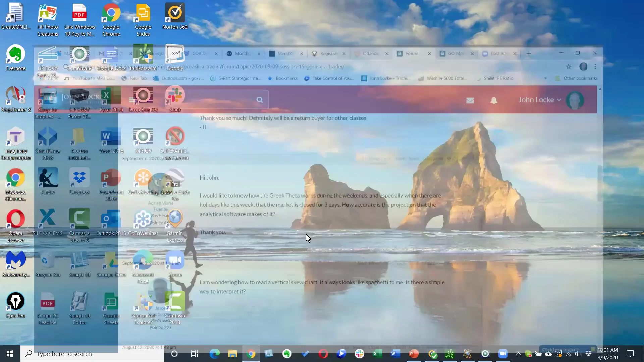Click the messages envelope icon in site header

point(470,100)
